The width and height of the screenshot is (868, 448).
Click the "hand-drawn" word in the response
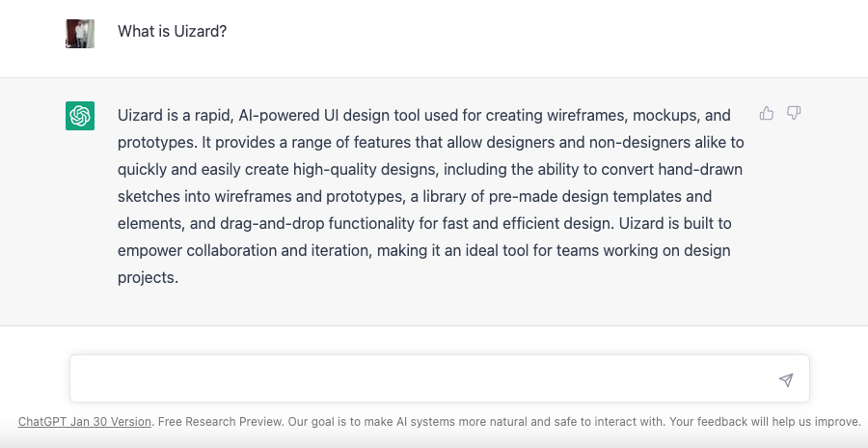(700, 169)
